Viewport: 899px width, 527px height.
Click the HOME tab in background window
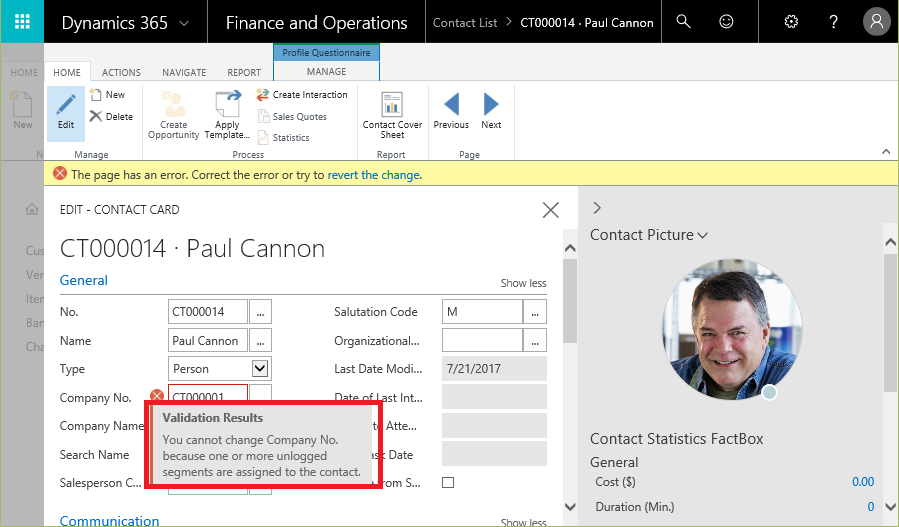click(24, 72)
